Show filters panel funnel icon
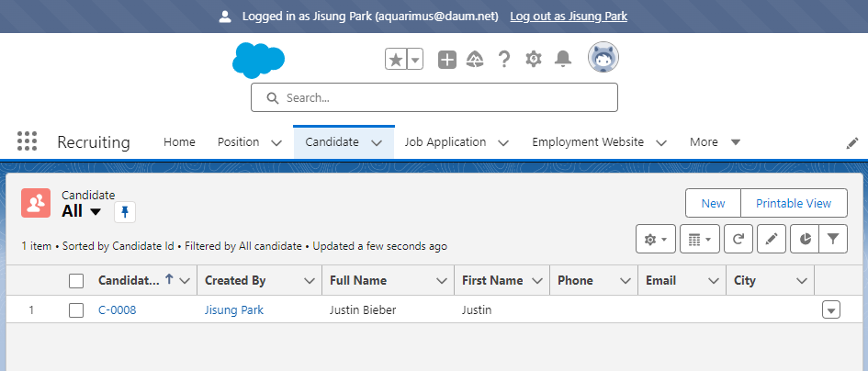868x371 pixels. (833, 239)
